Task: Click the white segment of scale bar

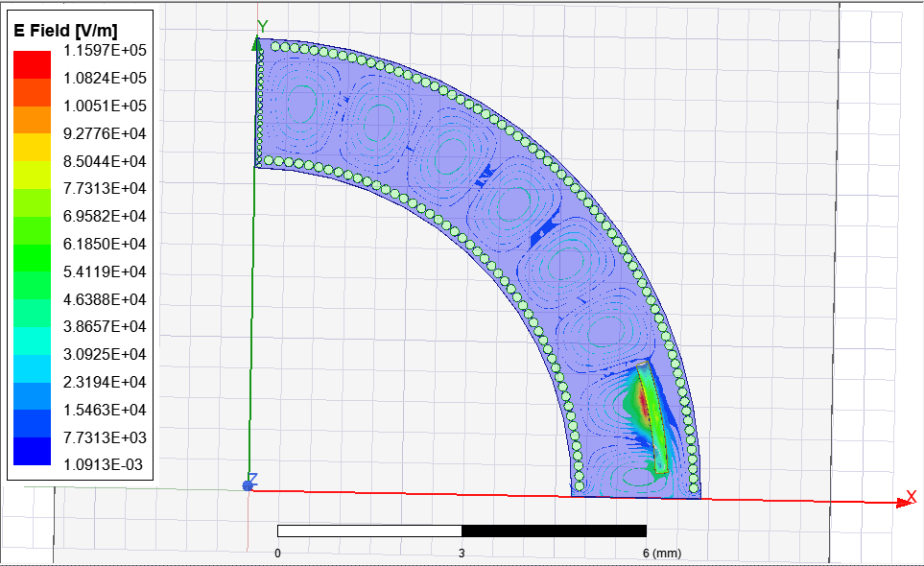Action: (x=369, y=531)
